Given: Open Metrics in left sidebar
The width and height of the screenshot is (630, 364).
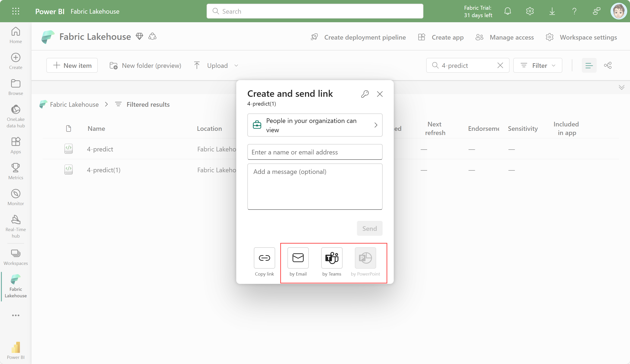Looking at the screenshot, I should pyautogui.click(x=16, y=172).
